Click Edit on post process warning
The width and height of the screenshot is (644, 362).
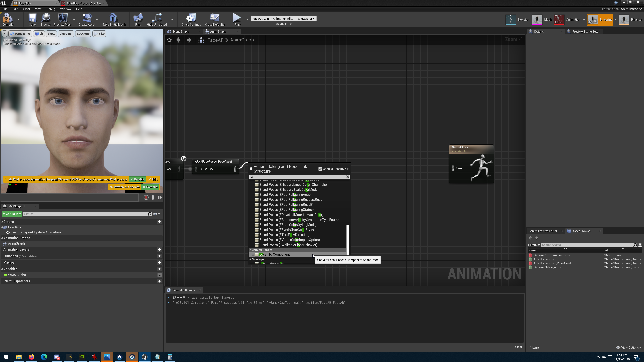tap(153, 180)
